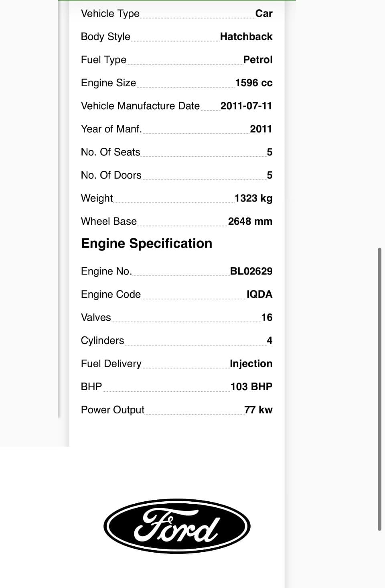Screen dimensions: 385x588
Task: Select the 'BHP' label
Action: (91, 387)
